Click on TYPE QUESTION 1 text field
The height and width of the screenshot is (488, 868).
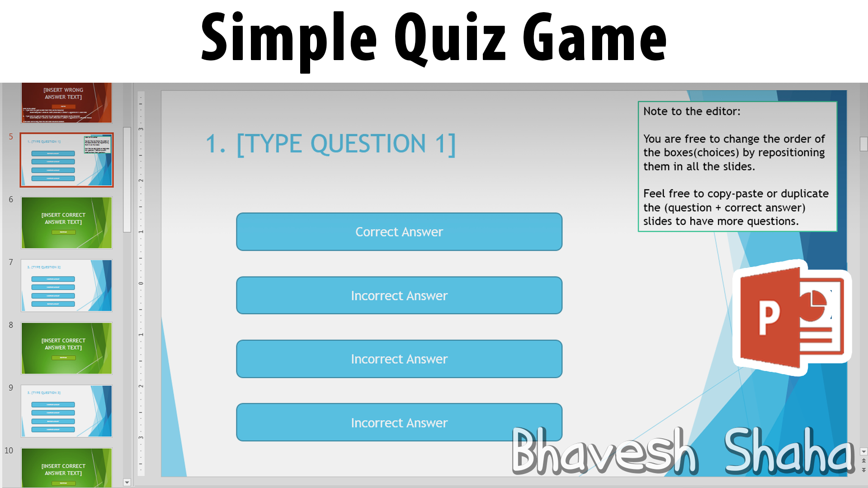pos(330,142)
